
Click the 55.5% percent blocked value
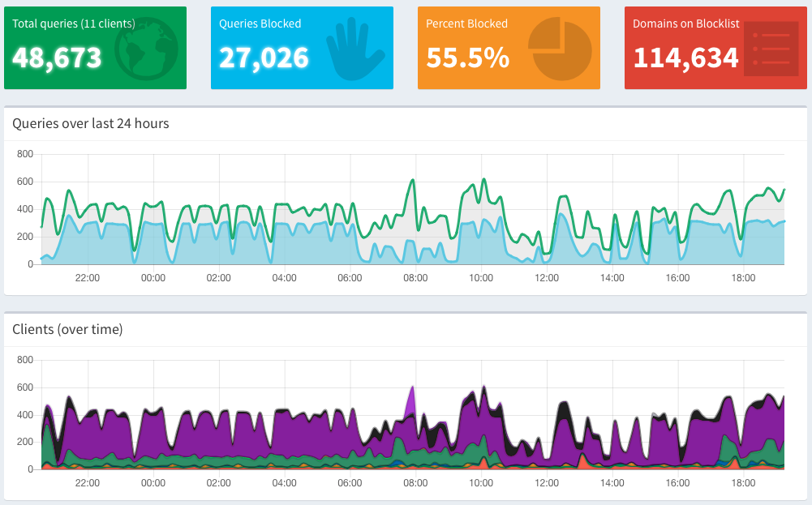tap(467, 58)
